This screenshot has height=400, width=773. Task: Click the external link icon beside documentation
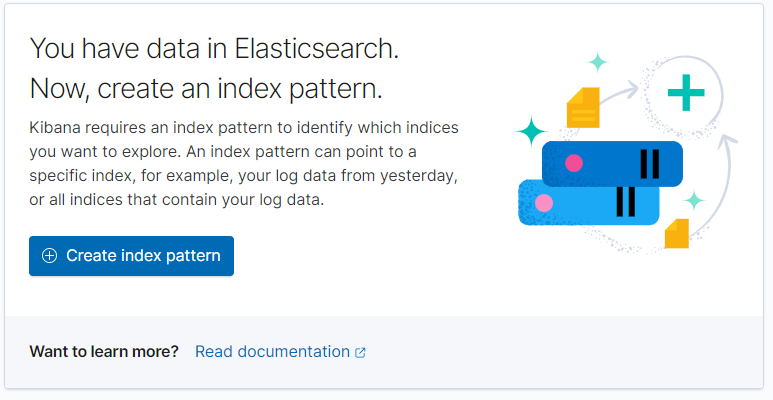[360, 353]
